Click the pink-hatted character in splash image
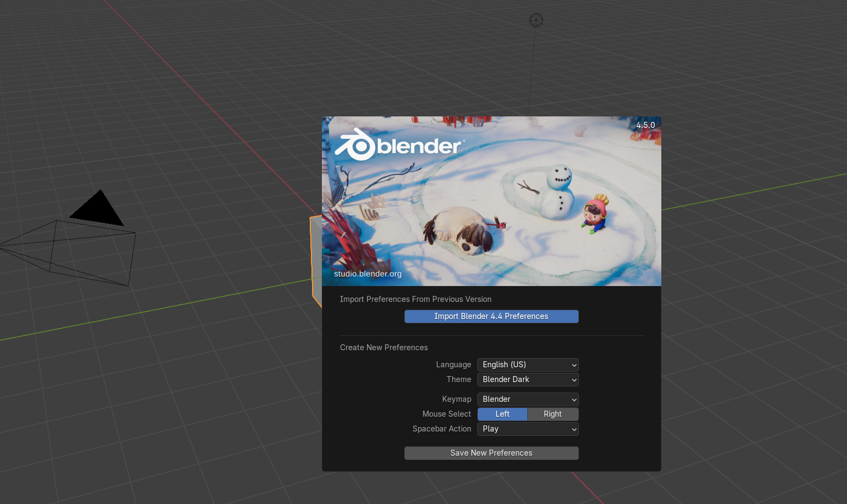The height and width of the screenshot is (504, 847). (x=594, y=213)
